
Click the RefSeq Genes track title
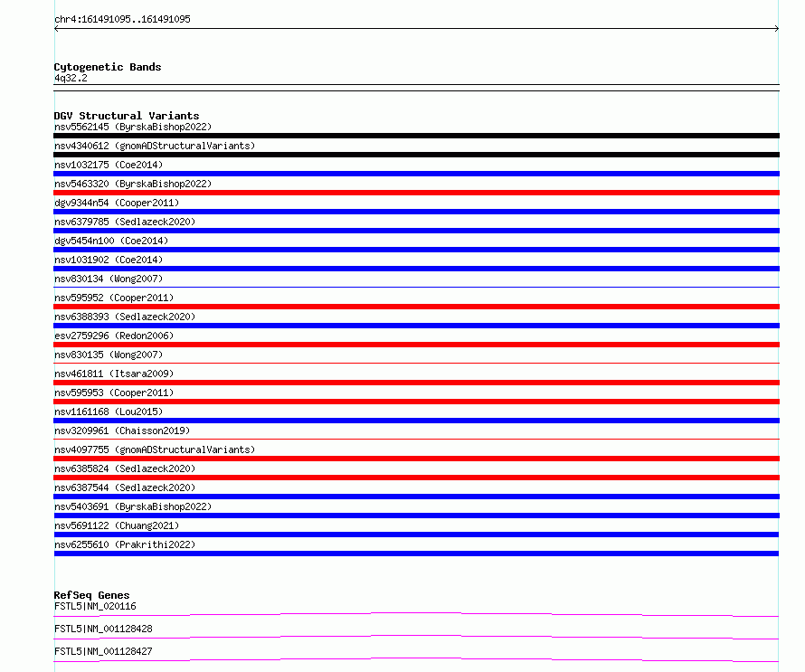[91, 595]
